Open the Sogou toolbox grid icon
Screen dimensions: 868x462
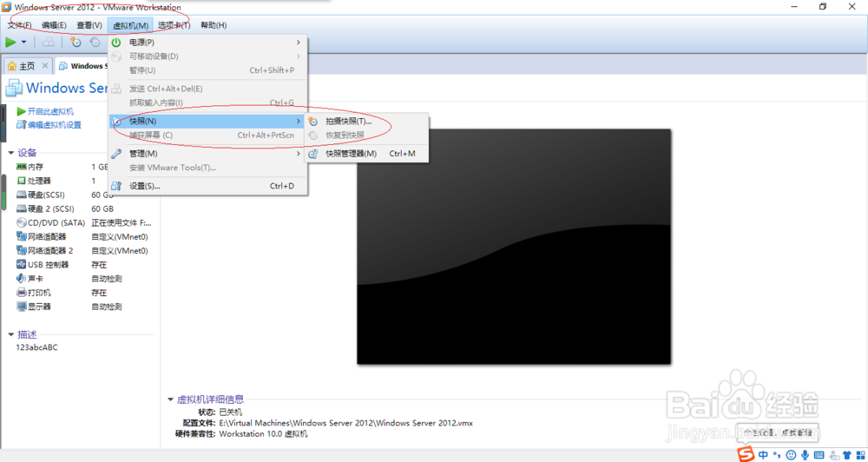coord(861,455)
